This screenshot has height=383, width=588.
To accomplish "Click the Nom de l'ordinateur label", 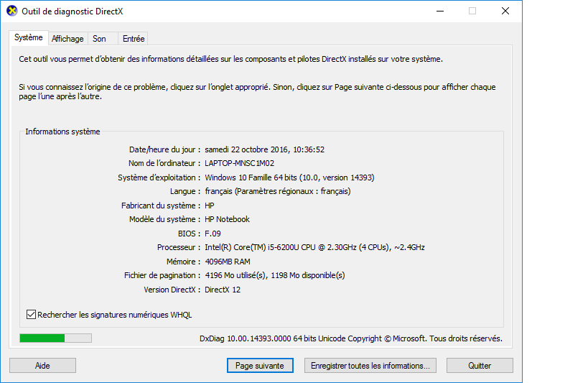I will tap(164, 163).
